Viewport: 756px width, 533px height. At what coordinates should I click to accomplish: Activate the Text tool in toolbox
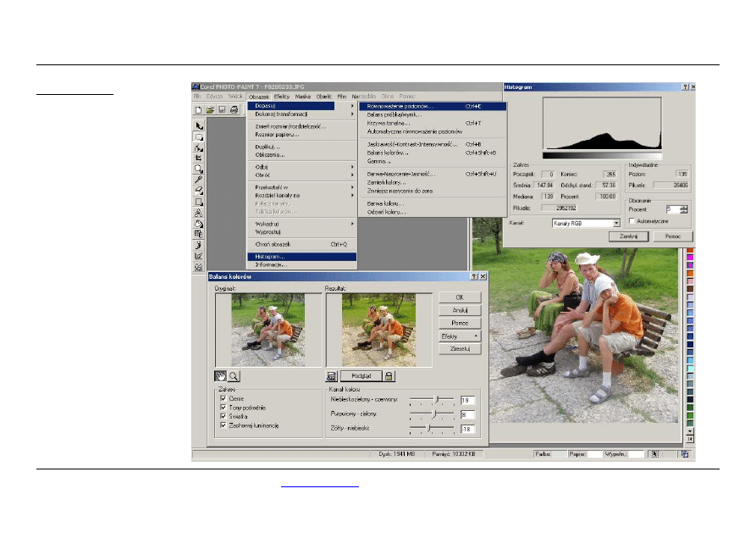[199, 213]
